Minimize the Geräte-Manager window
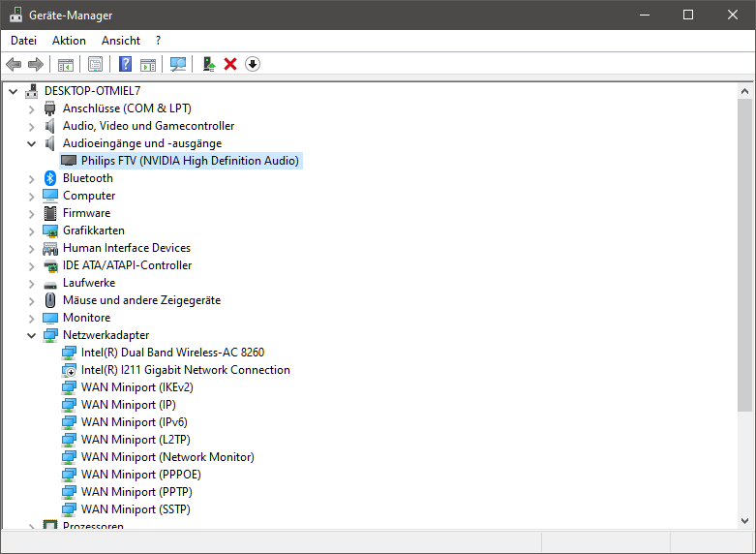756x554 pixels. [x=644, y=15]
